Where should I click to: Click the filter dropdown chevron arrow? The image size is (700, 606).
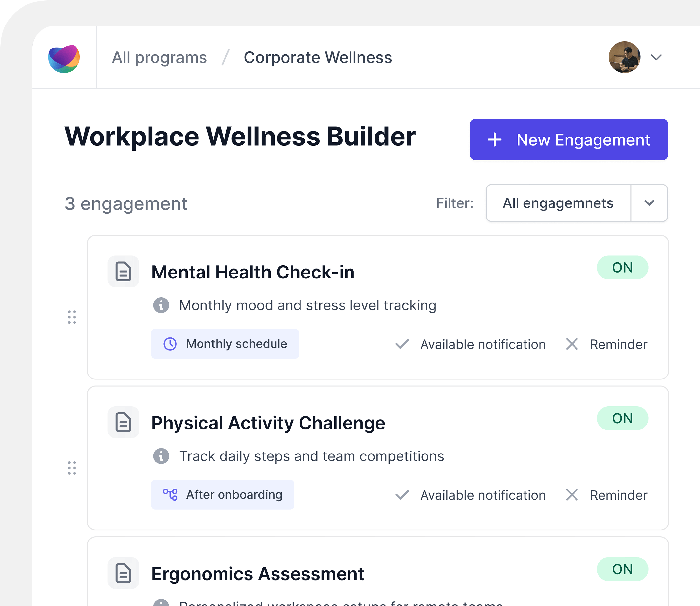click(649, 203)
